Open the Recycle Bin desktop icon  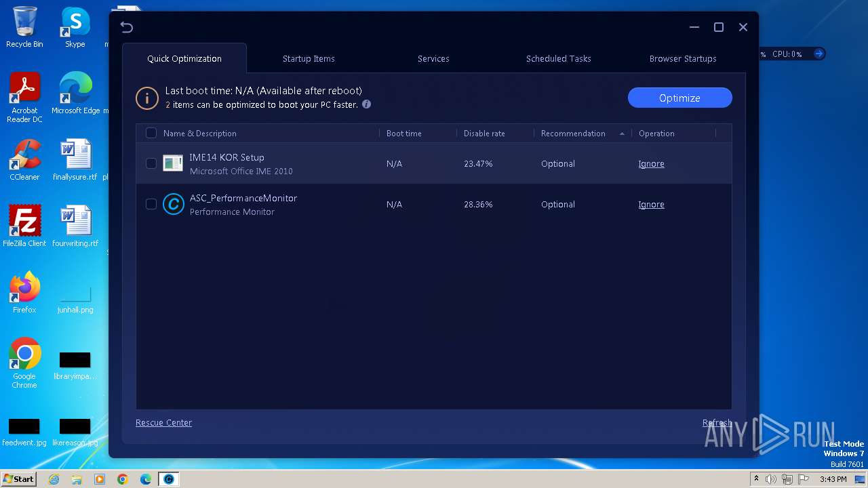click(24, 27)
